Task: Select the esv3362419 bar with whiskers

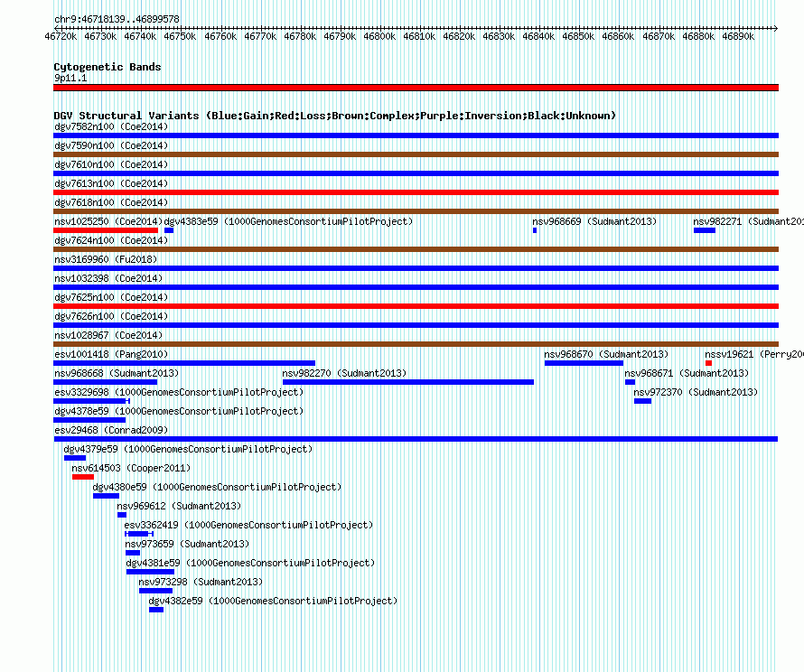Action: point(139,534)
